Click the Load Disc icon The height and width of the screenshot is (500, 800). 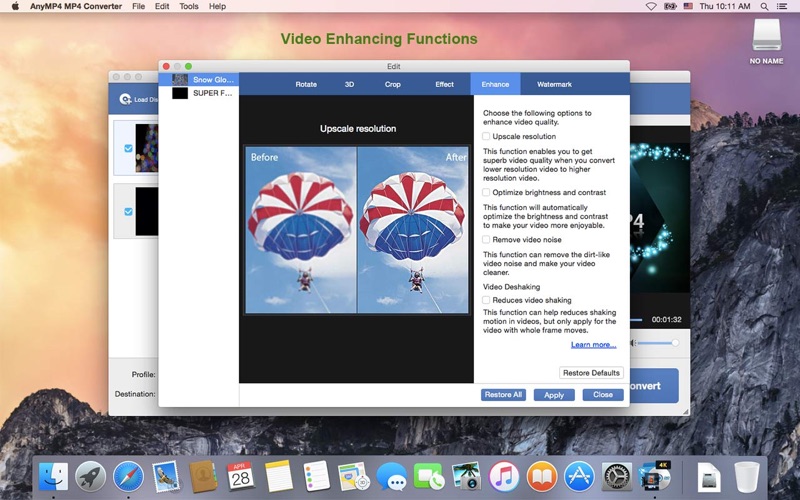[x=125, y=99]
